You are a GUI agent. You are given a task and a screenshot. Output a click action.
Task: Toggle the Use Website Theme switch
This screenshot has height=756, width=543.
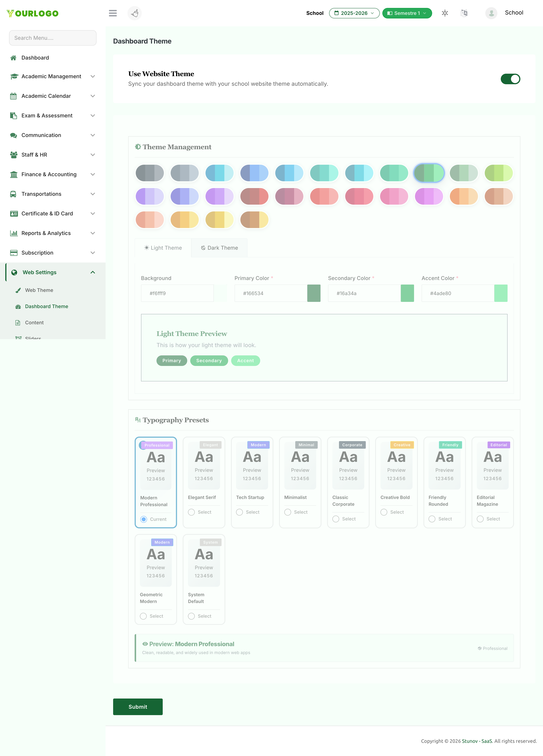click(510, 79)
